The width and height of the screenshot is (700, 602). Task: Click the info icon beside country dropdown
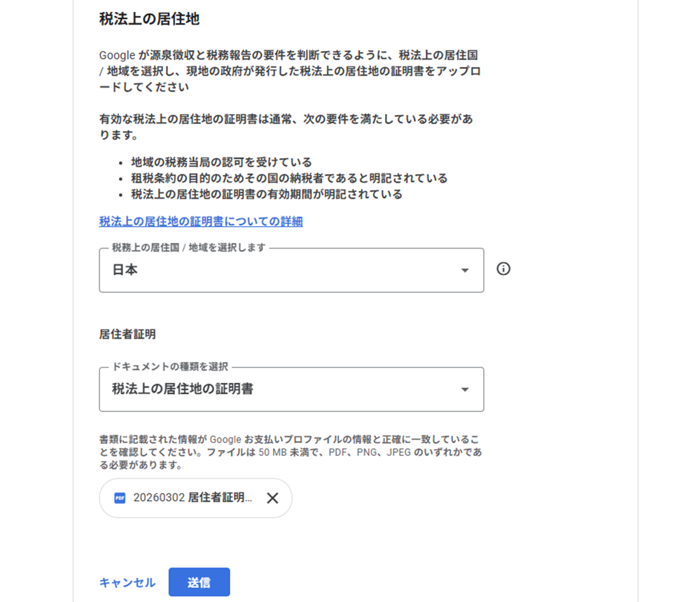[503, 269]
